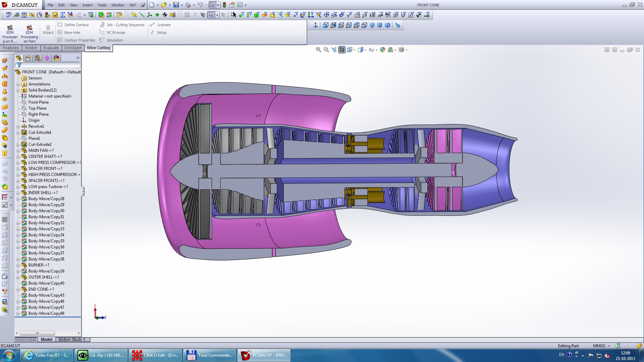644x362 pixels.
Task: Open the Mass Properties scales icon
Action: [x=24, y=15]
